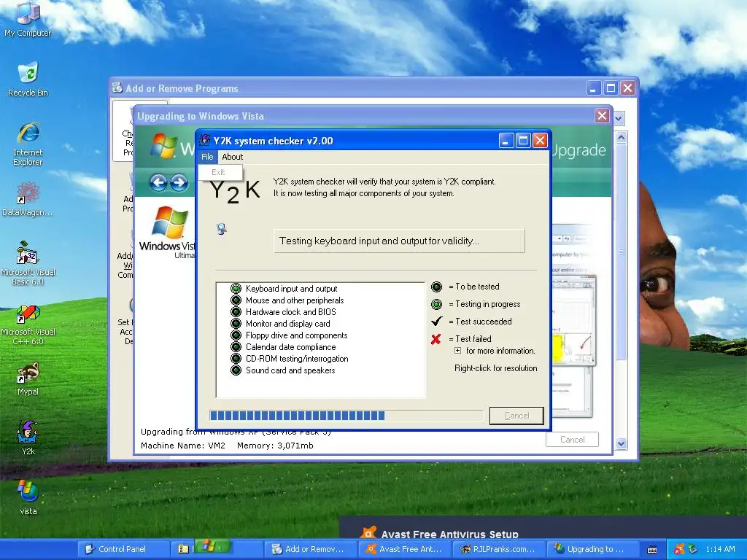
Task: Select CD-ROM testing/interrogation in the test list
Action: pyautogui.click(x=297, y=359)
